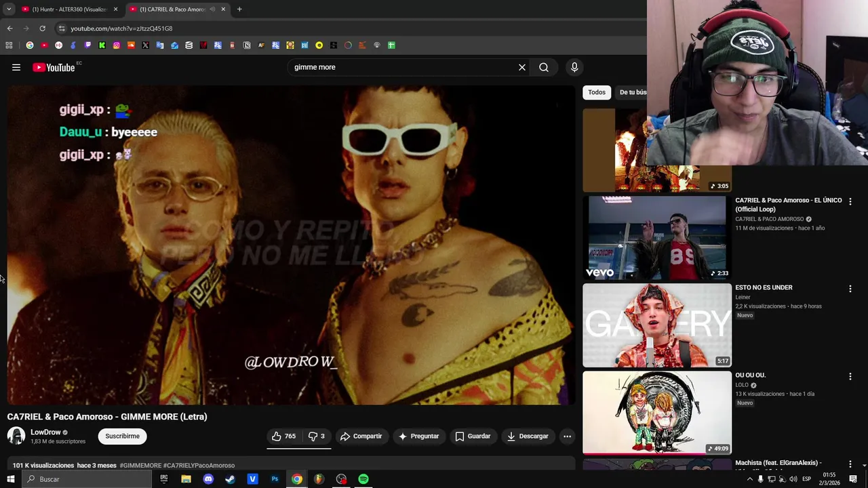Open options for ESTO NO ES UNDER
This screenshot has height=488, width=868.
pyautogui.click(x=850, y=289)
